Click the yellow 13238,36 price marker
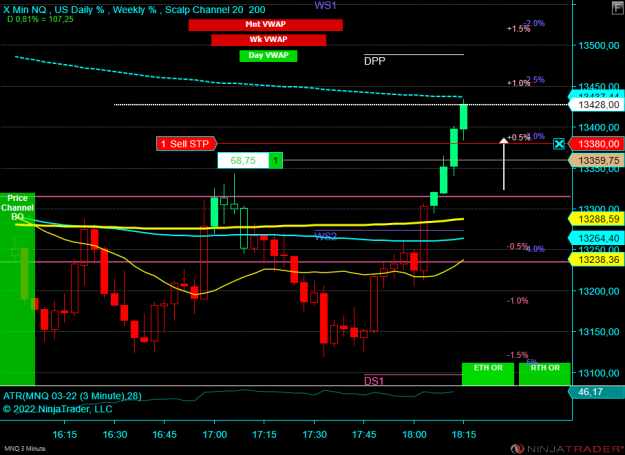The image size is (625, 455). click(x=597, y=260)
